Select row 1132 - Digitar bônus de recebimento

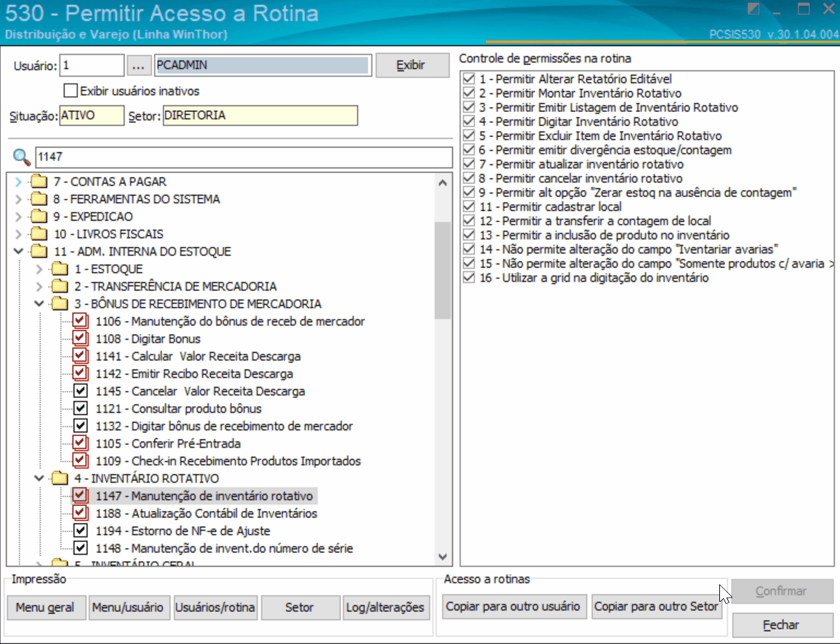click(224, 426)
